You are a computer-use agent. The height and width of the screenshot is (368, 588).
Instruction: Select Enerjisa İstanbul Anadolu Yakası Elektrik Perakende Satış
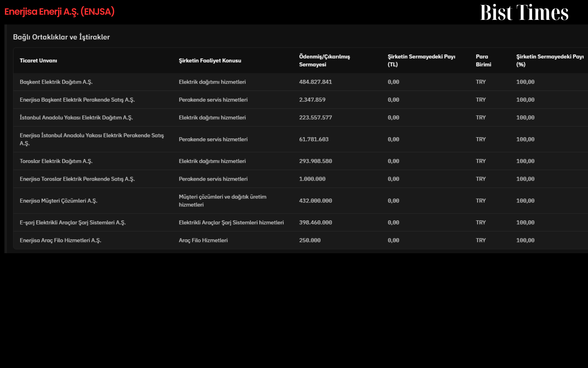click(x=92, y=139)
